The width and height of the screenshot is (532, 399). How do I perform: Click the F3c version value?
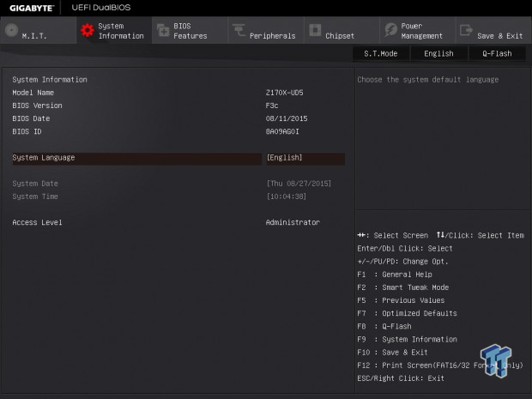pos(272,106)
